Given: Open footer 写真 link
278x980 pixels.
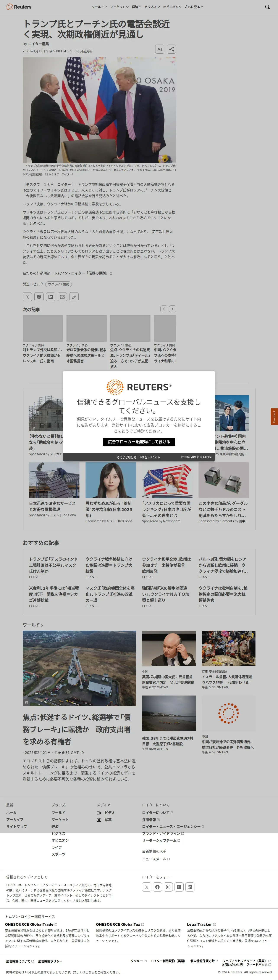Looking at the screenshot, I should [104, 819].
